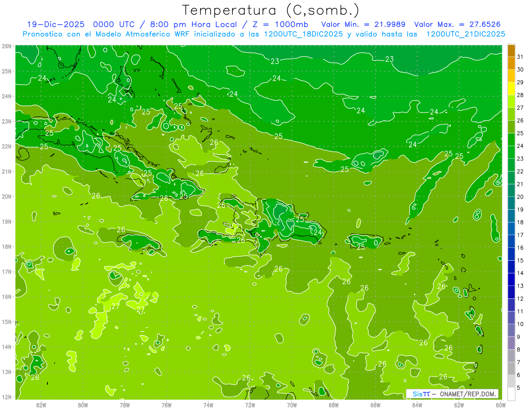Pick the teal swatch between legend 19 and 20
The height and width of the screenshot is (411, 532).
(x=511, y=203)
